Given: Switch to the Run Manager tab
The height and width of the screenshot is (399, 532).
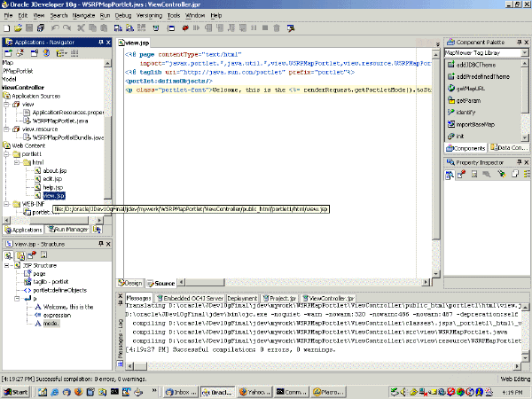Looking at the screenshot, I should [x=68, y=230].
